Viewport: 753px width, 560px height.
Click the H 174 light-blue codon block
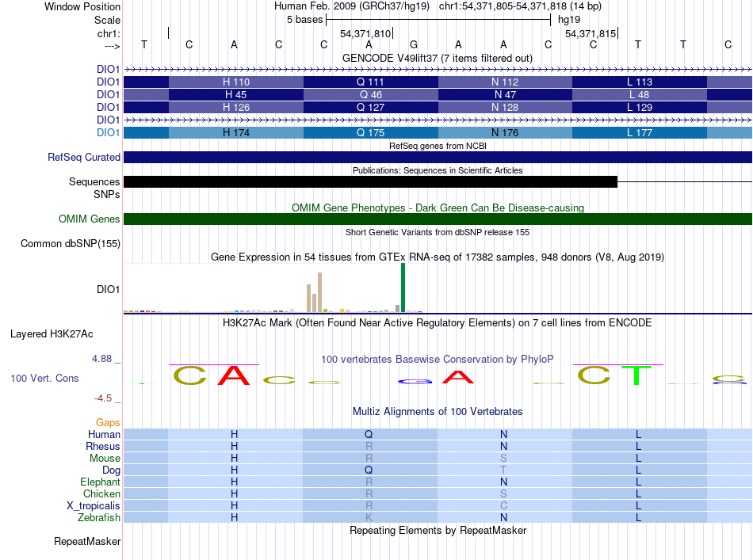pyautogui.click(x=235, y=132)
